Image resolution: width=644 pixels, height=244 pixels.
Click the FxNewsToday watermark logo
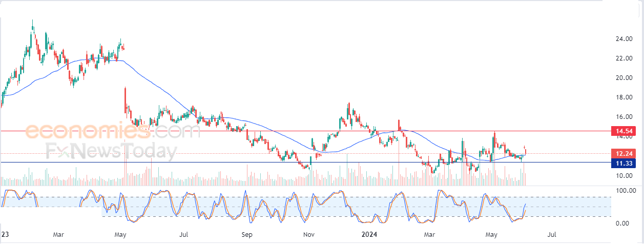(x=112, y=152)
